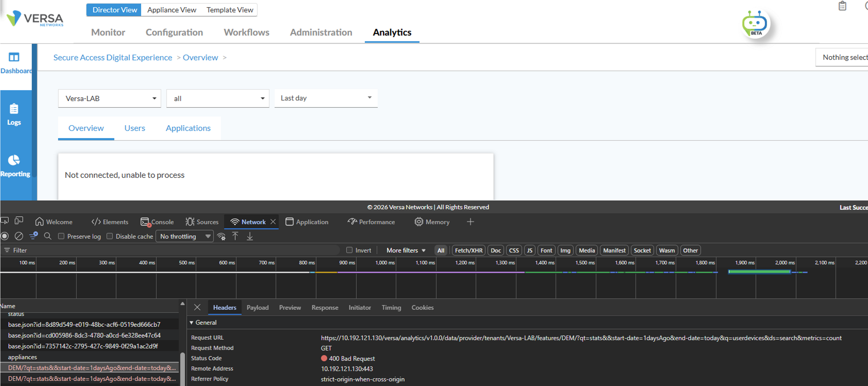The height and width of the screenshot is (386, 868).
Task: Open the Last day time range dropdown
Action: click(326, 98)
